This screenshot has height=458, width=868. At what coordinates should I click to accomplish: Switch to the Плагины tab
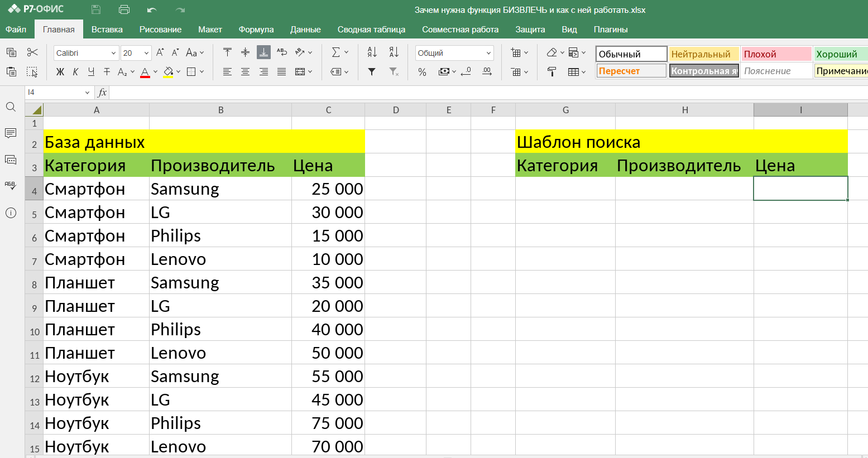click(611, 29)
